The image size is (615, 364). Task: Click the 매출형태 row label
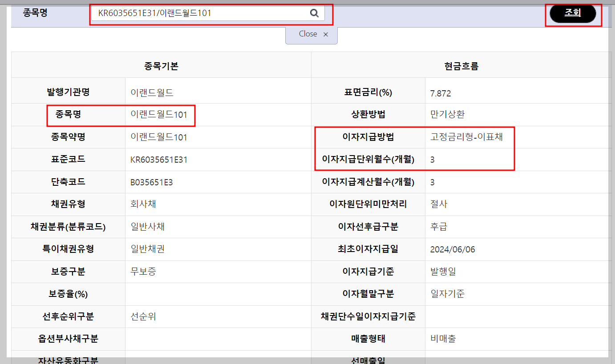[368, 339]
